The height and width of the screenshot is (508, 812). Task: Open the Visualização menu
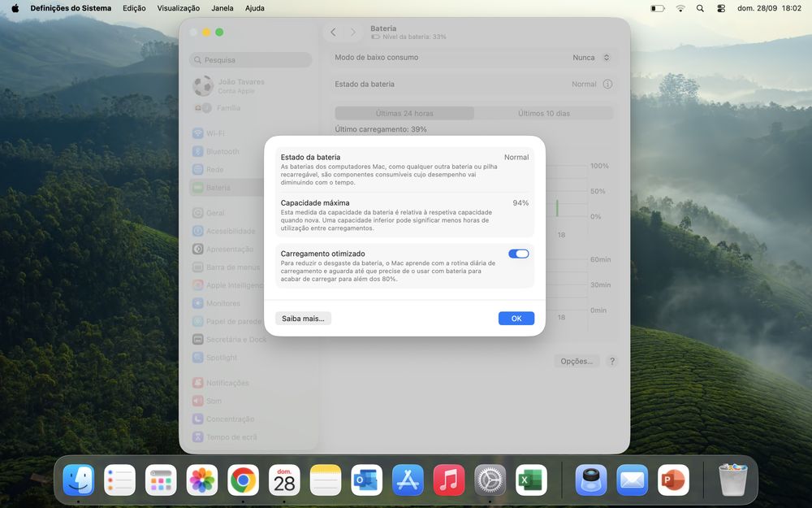point(178,8)
